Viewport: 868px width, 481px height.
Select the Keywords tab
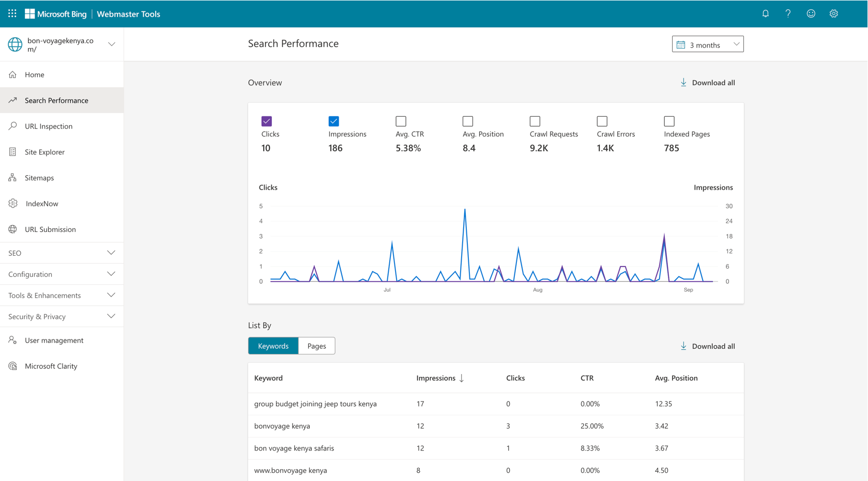(273, 346)
